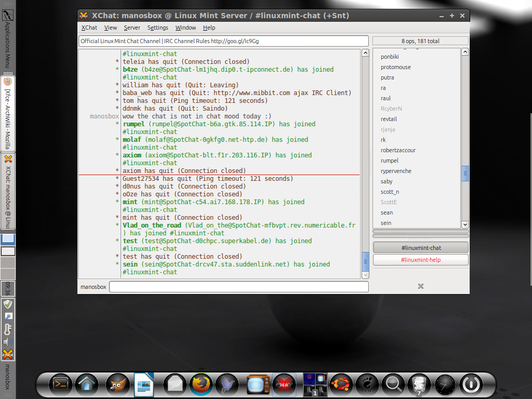Select user sein in the list
The width and height of the screenshot is (532, 399).
(417, 223)
